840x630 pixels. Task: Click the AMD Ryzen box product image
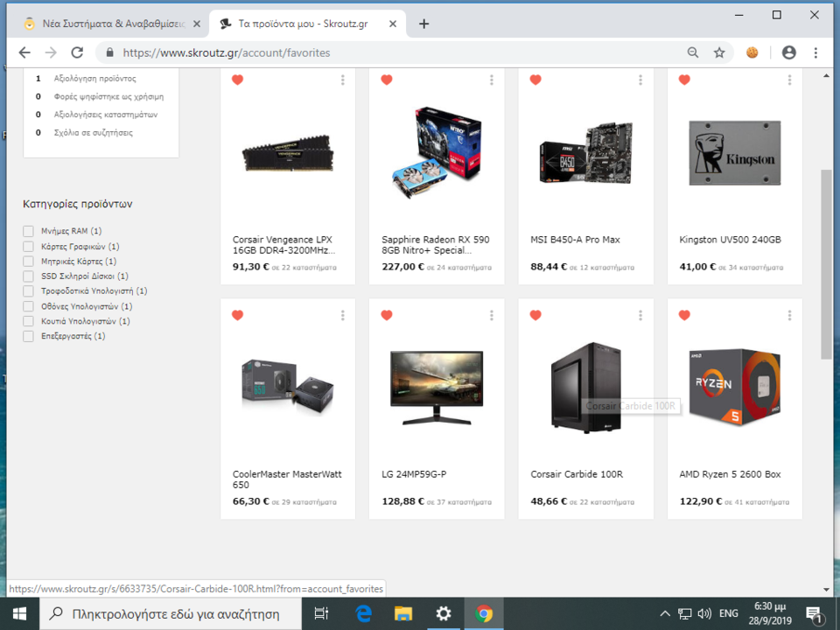[734, 388]
